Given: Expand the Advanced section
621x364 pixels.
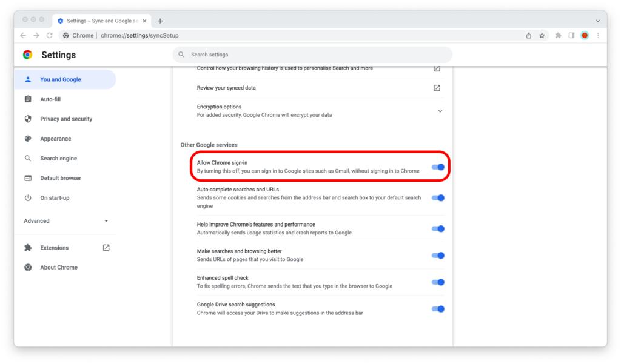Looking at the screenshot, I should tap(65, 221).
